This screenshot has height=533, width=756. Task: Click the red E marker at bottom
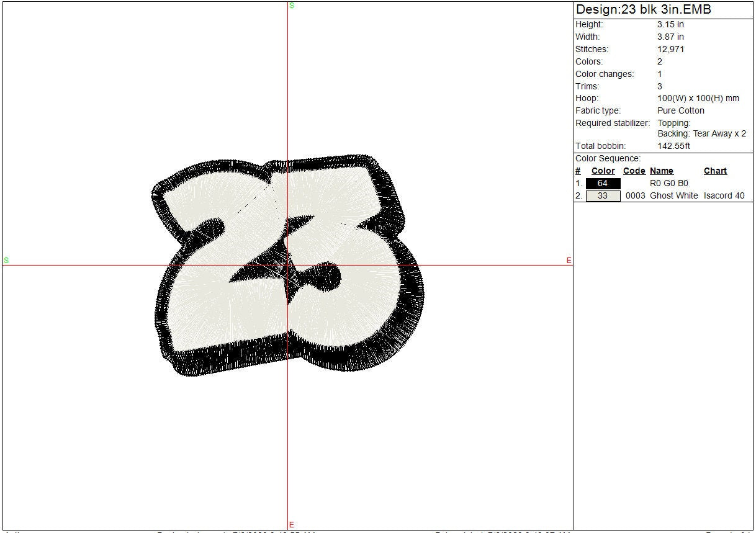tap(292, 525)
